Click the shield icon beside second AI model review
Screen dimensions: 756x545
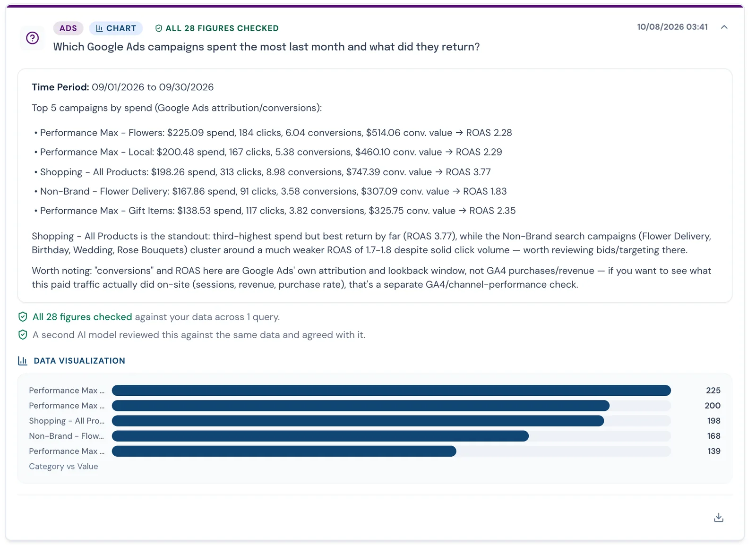(23, 335)
